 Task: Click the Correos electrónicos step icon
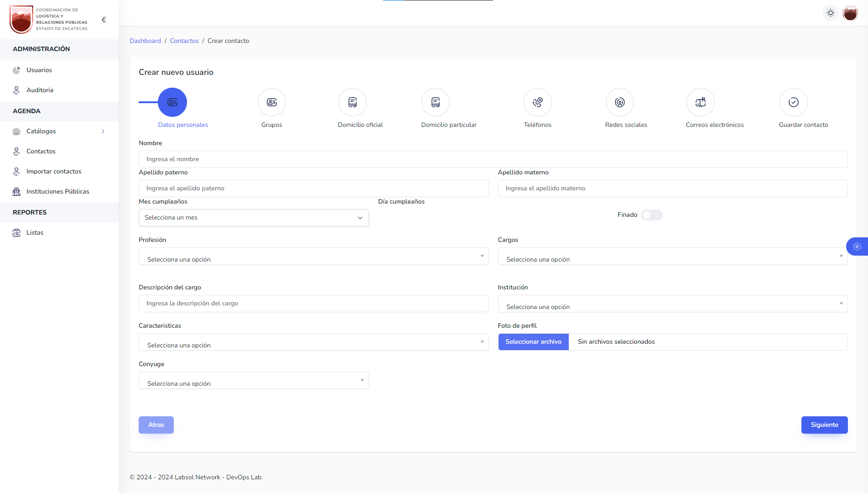click(x=700, y=102)
